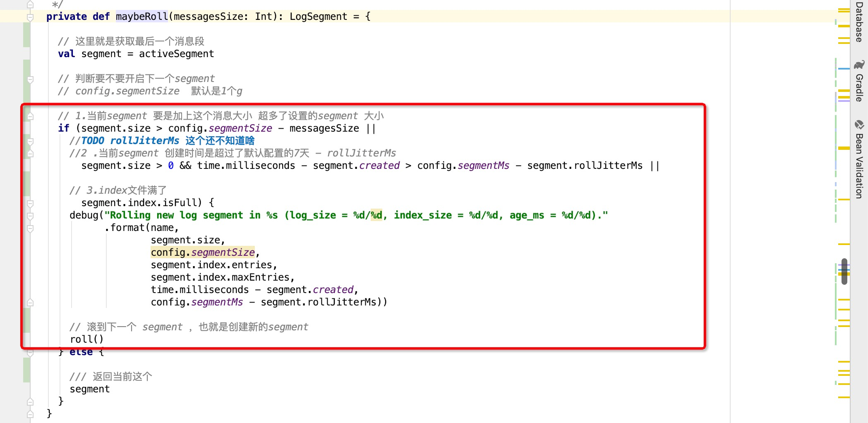Screen dimensions: 868x423
Task: Click the Gradle elephant icon
Action: 859,65
